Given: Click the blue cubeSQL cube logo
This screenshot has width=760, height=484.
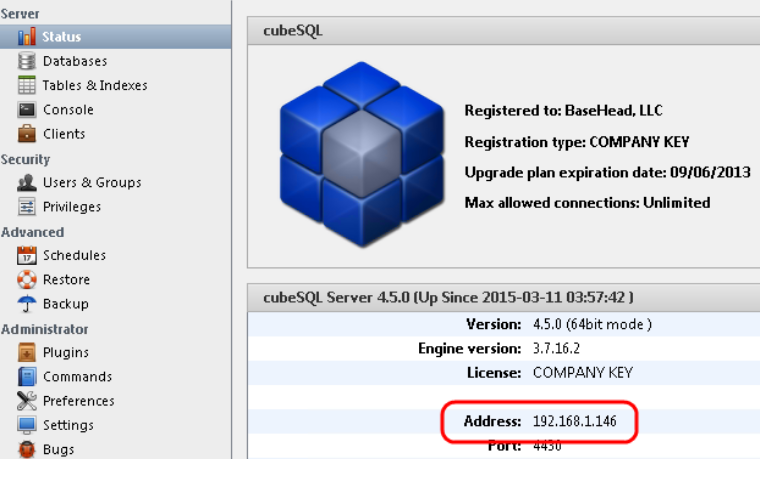Looking at the screenshot, I should point(362,154).
